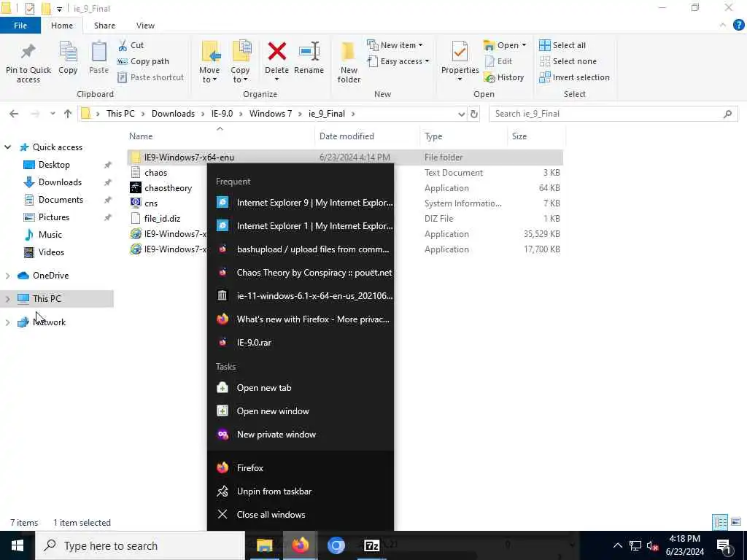747x560 pixels.
Task: Open File Explorer from taskbar
Action: (264, 545)
